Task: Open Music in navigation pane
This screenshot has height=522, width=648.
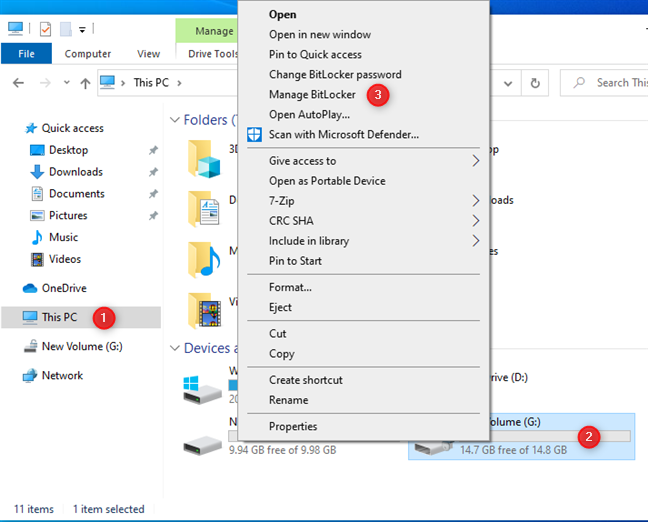Action: [63, 237]
